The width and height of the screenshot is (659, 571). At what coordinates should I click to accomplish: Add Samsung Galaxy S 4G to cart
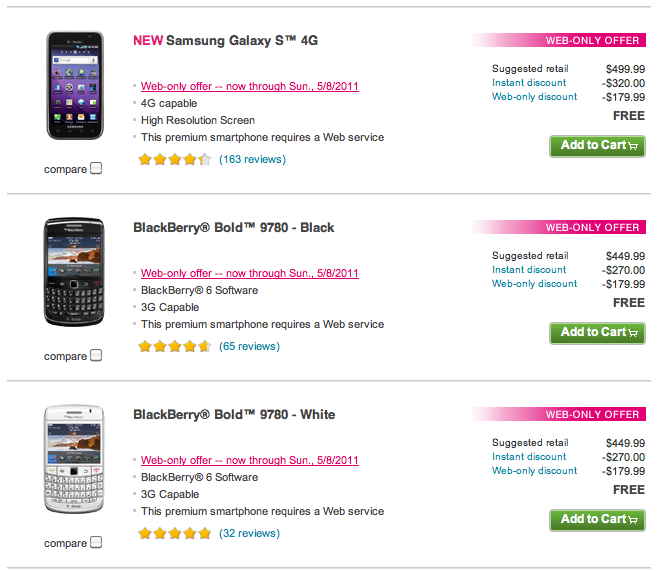pos(597,146)
